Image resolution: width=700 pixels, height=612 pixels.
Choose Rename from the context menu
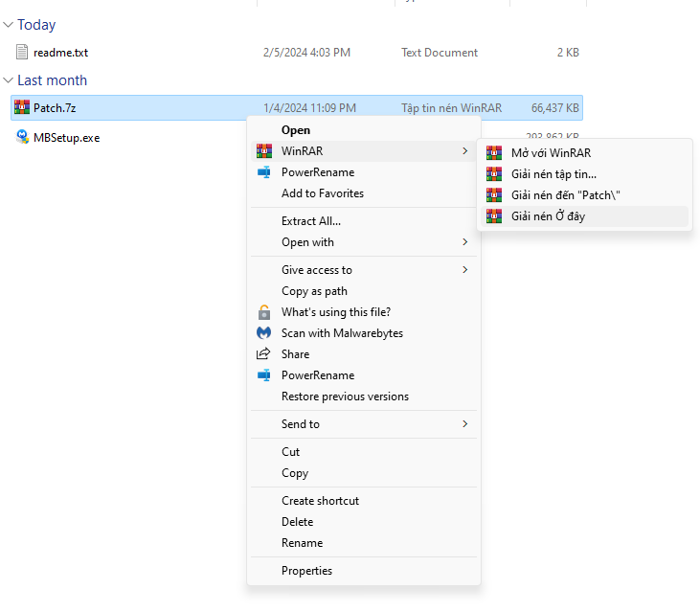pos(302,543)
